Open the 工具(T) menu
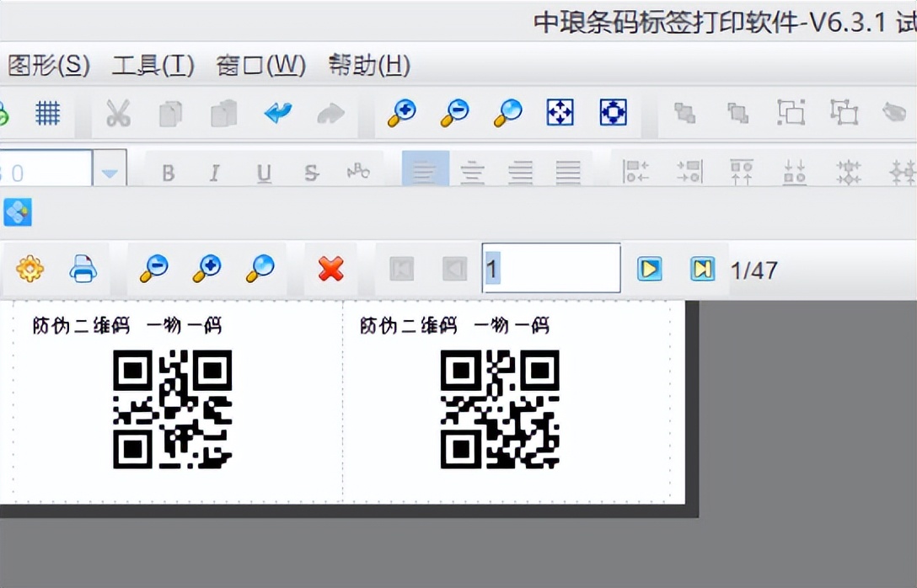This screenshot has width=917, height=588. pos(153,66)
